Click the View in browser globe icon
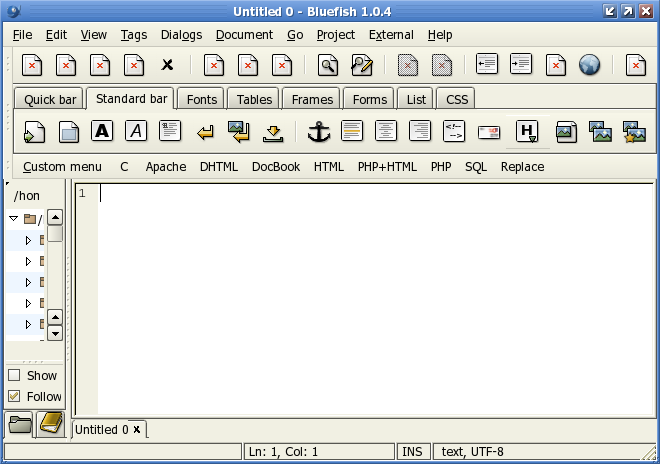 (x=589, y=65)
